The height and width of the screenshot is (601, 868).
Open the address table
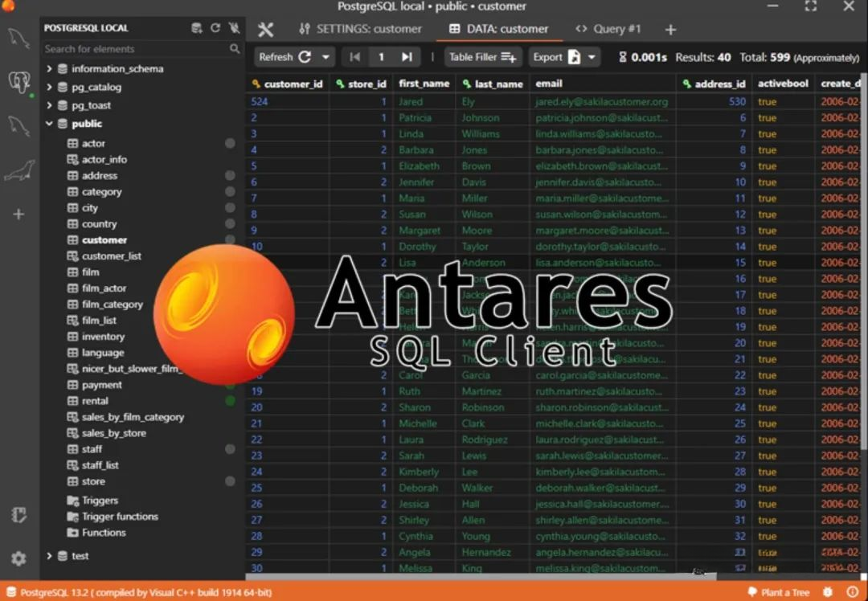coord(99,175)
